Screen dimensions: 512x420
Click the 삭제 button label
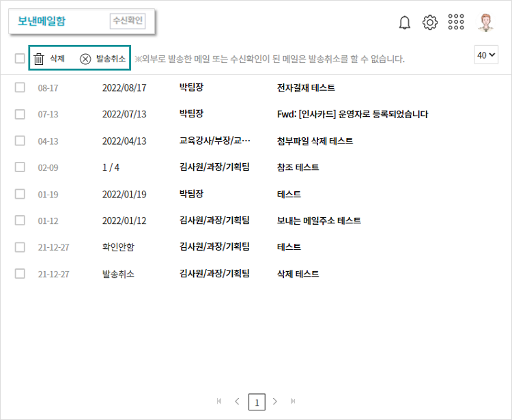click(x=57, y=59)
